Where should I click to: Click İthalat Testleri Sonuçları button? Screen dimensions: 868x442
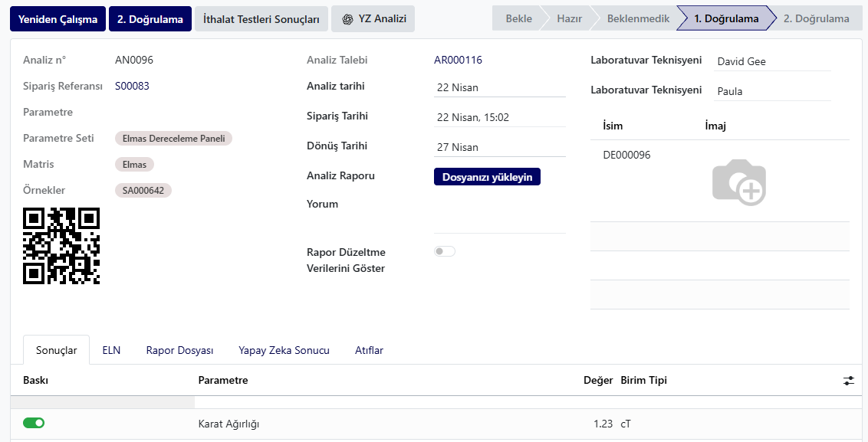coord(261,19)
